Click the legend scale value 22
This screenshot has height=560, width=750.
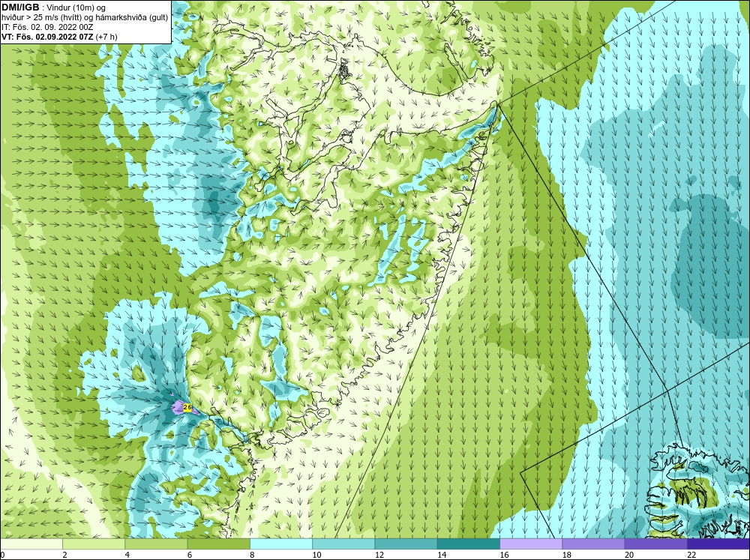coord(691,555)
